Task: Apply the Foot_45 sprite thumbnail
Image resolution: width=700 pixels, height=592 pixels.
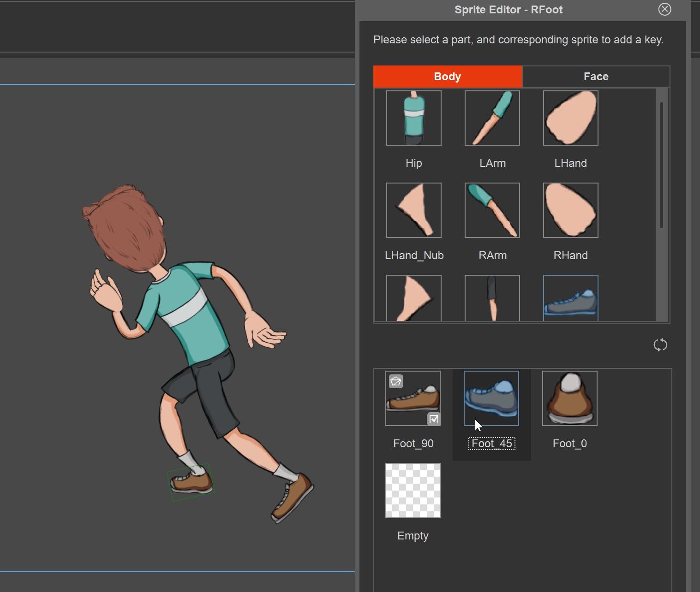Action: pyautogui.click(x=491, y=398)
